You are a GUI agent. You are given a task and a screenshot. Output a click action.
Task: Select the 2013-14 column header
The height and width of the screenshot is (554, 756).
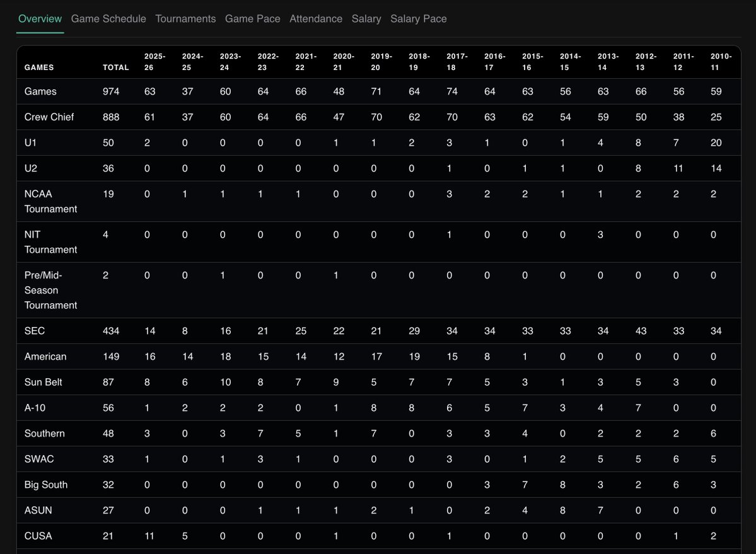(x=608, y=62)
